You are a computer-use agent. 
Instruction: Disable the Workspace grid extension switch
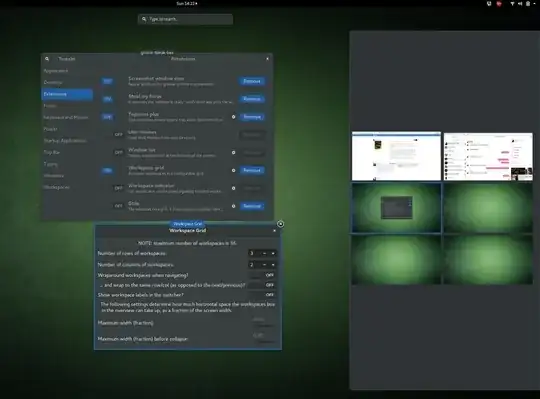[x=112, y=170]
